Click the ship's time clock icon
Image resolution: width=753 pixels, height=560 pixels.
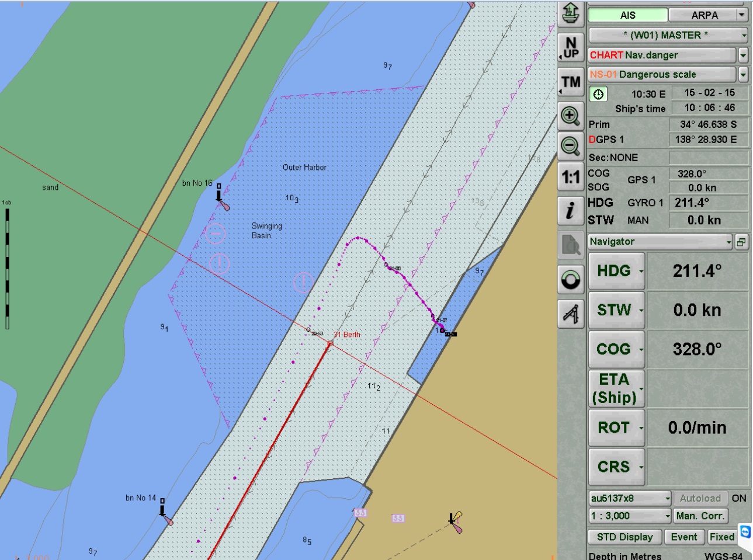[598, 94]
